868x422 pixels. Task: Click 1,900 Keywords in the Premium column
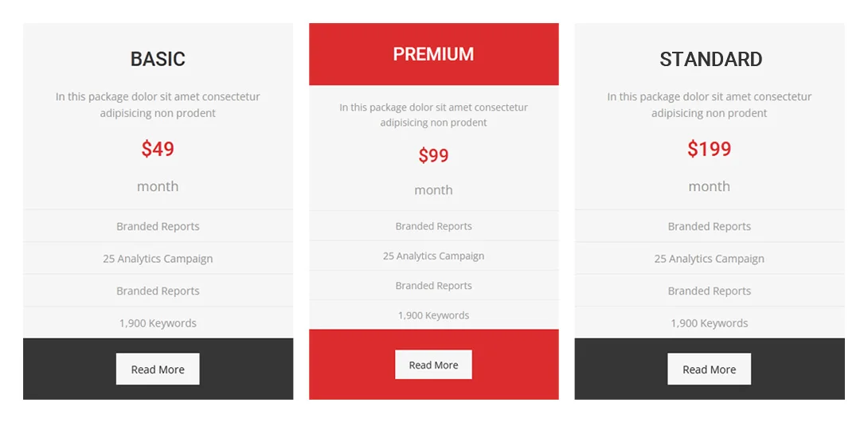pyautogui.click(x=433, y=315)
